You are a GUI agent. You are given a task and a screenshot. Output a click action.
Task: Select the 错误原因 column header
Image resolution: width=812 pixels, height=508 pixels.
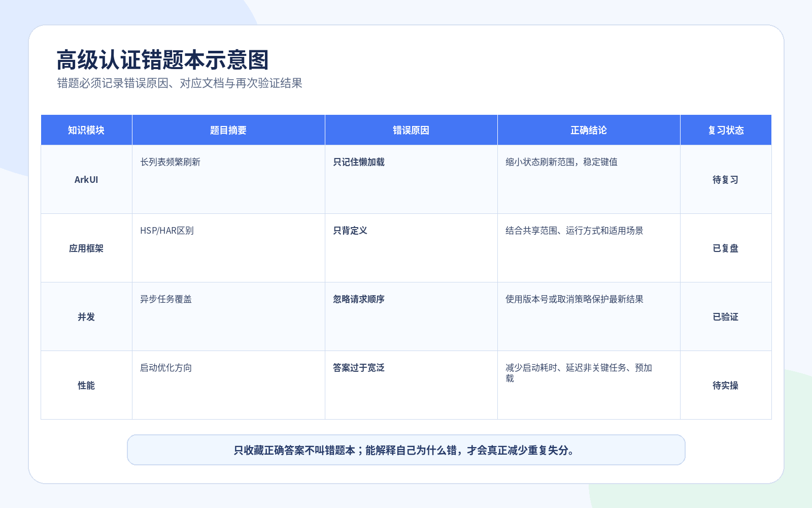411,130
